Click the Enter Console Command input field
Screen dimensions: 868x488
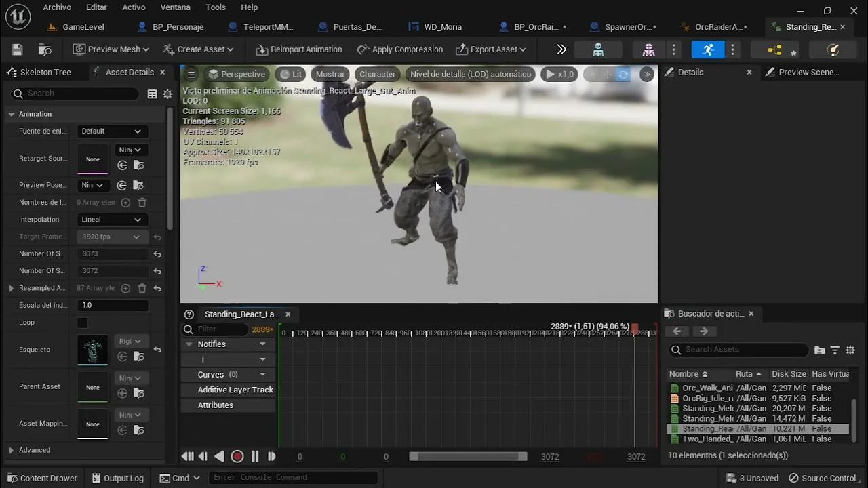coord(293,477)
